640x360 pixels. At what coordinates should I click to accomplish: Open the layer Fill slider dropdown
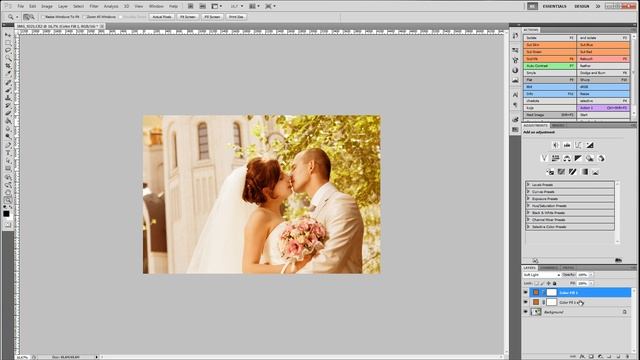click(591, 283)
